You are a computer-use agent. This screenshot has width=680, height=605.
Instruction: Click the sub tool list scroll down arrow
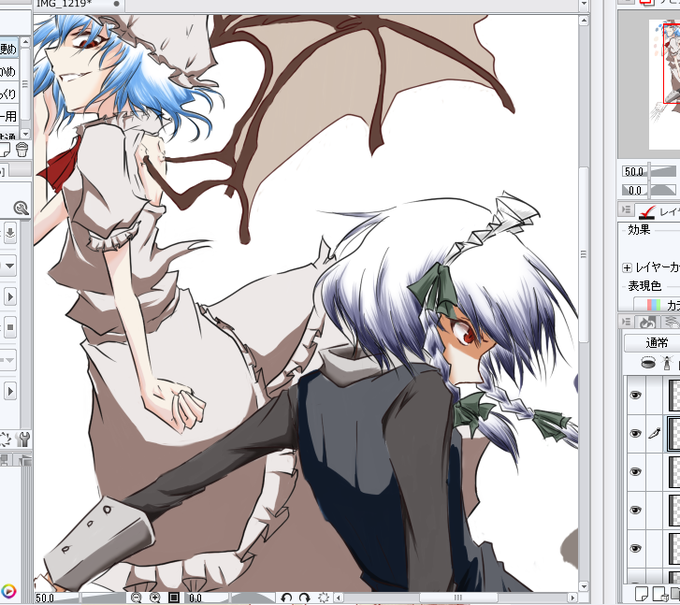(25, 134)
